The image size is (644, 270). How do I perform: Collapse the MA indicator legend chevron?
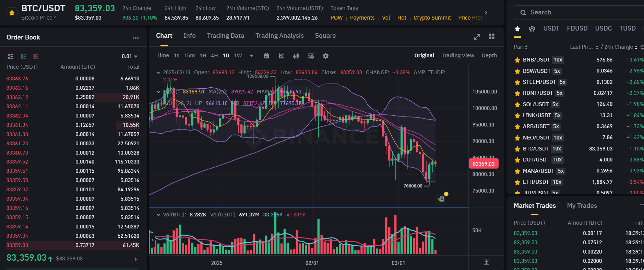(158, 92)
